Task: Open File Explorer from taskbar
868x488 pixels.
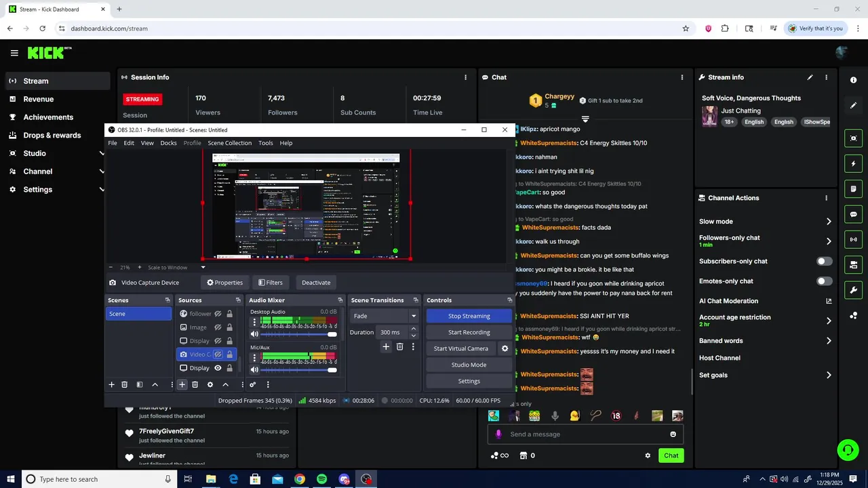Action: point(211,479)
